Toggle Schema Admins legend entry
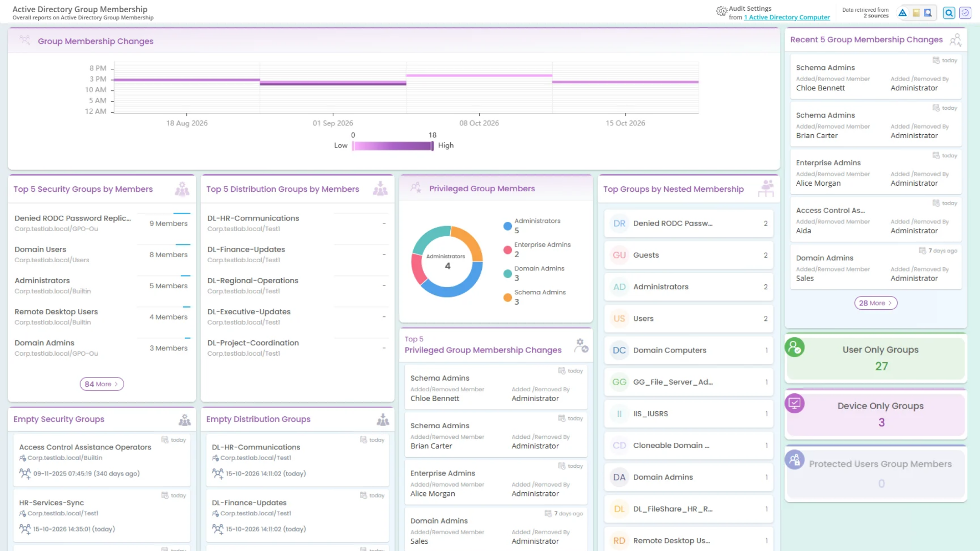The width and height of the screenshot is (980, 551). 534,297
